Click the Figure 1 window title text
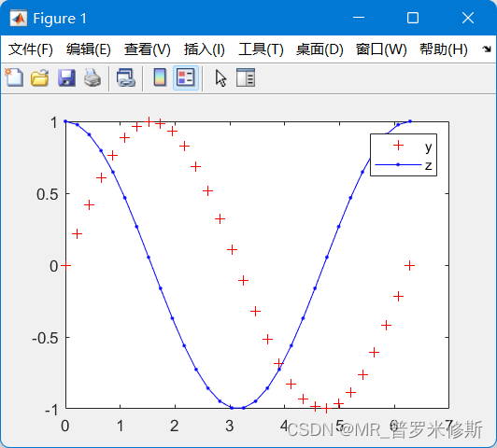 pyautogui.click(x=60, y=19)
